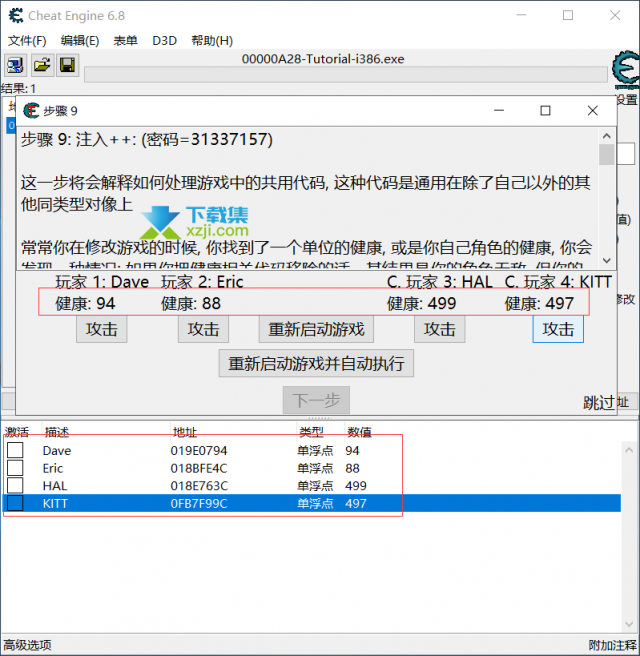Toggle the Dave activation checkbox
This screenshot has width=640, height=656.
pyautogui.click(x=15, y=450)
